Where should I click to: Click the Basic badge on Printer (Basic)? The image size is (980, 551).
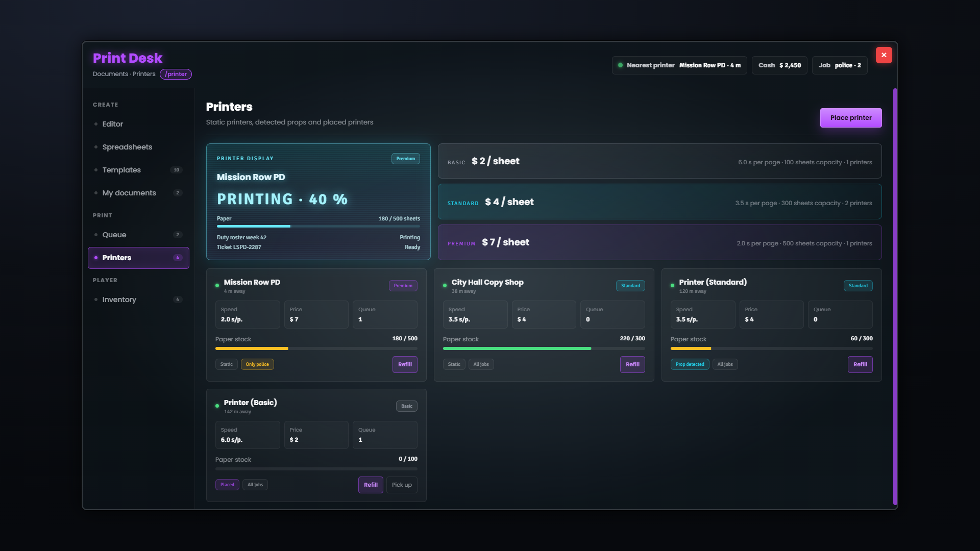406,406
